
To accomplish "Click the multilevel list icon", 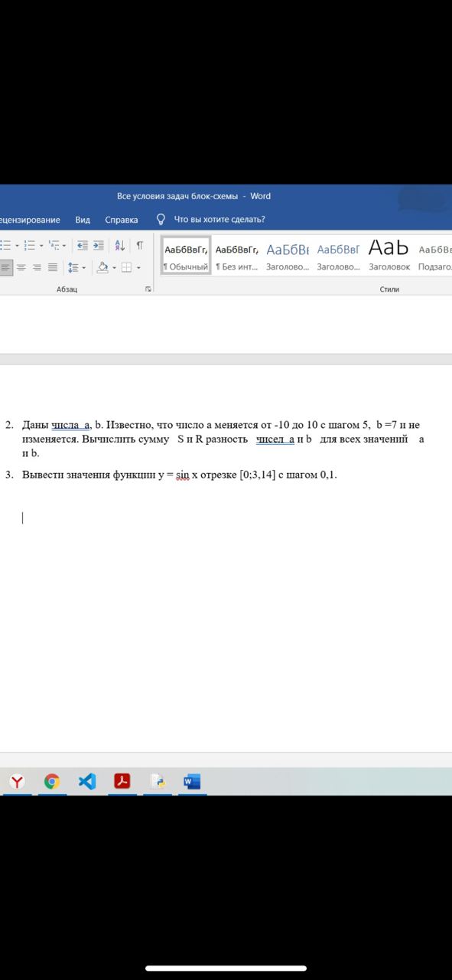I will click(54, 245).
